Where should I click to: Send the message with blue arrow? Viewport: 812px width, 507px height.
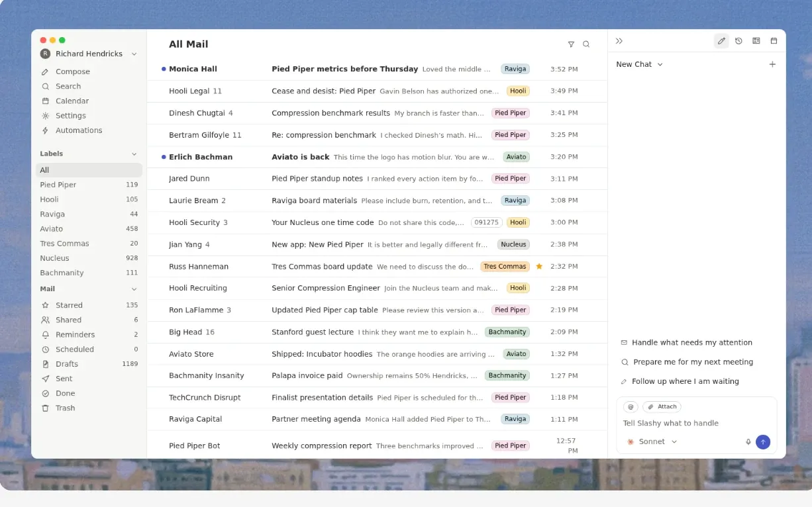pos(763,441)
